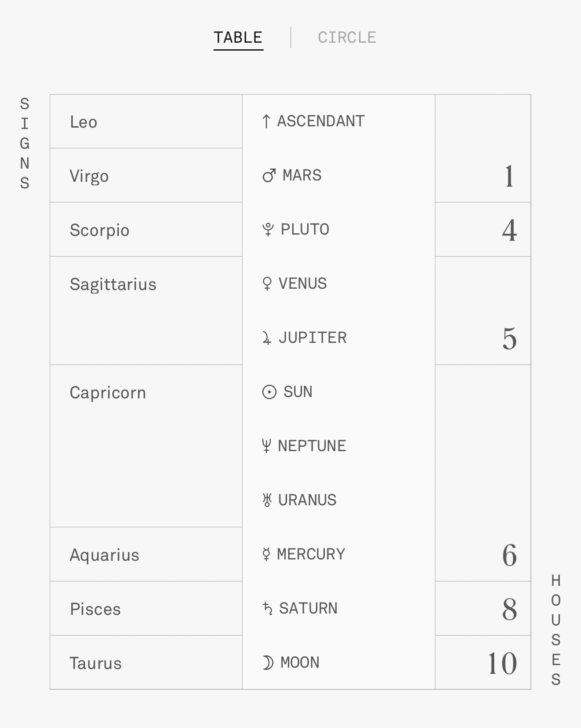
Task: Select house number 10 cell
Action: coord(483,662)
